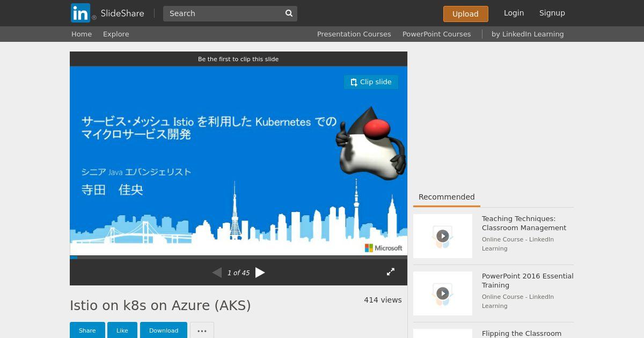644x338 pixels.
Task: Enter fullscreen with the expand icon
Action: click(391, 272)
